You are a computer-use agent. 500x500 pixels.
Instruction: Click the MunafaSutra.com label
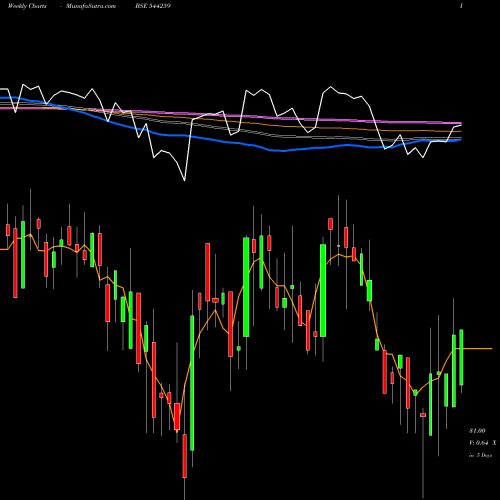[91, 6]
